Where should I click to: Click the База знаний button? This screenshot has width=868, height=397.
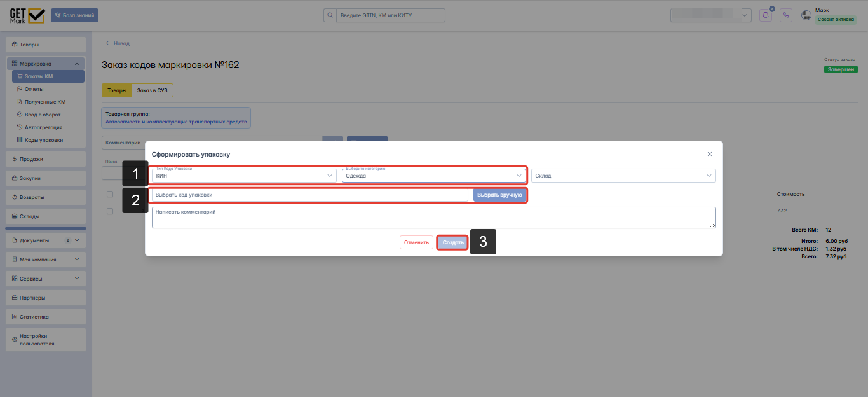[74, 15]
